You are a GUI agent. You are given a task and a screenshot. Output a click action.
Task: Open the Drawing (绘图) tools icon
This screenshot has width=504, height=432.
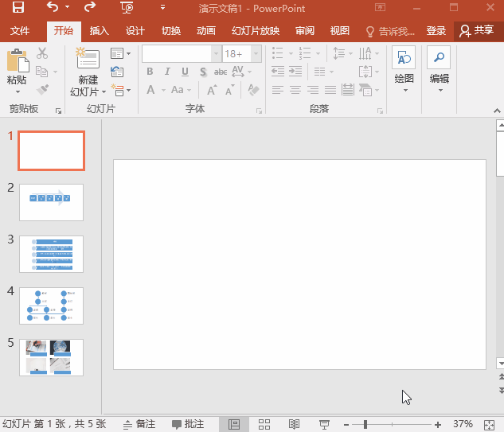click(404, 58)
